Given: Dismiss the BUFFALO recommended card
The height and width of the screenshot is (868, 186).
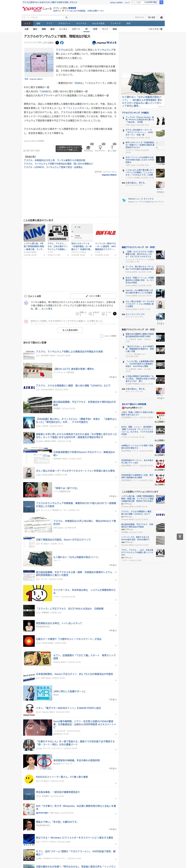Looking at the screenshot, I should [x=115, y=255].
